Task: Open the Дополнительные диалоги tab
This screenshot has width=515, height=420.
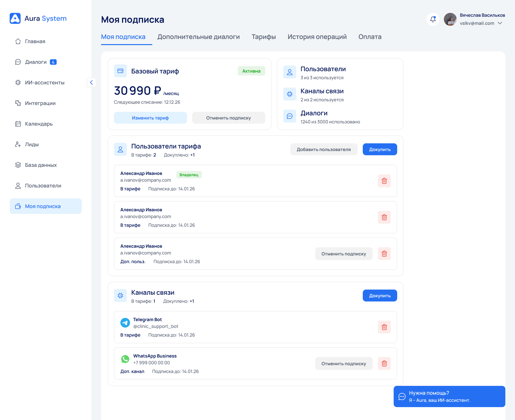Action: 198,37
